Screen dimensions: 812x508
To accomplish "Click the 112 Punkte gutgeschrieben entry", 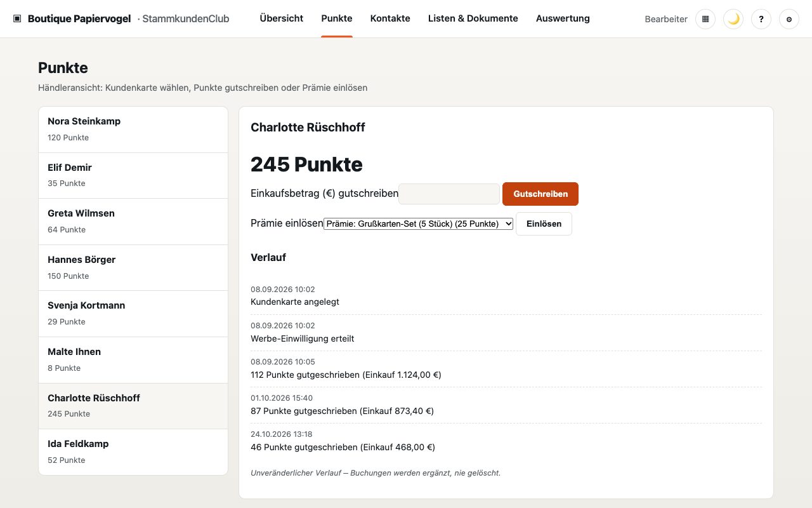I will point(506,368).
